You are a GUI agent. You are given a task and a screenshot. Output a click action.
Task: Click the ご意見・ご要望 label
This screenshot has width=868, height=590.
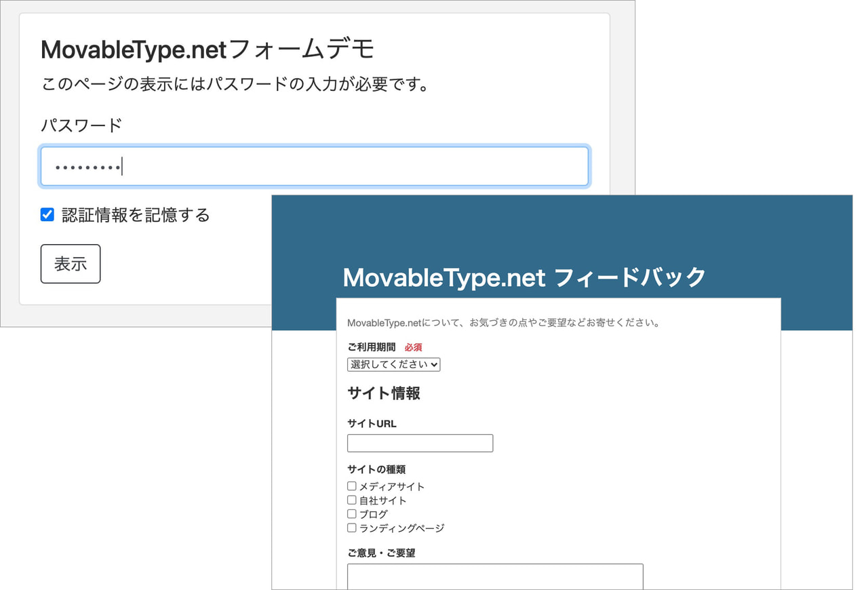(x=381, y=553)
